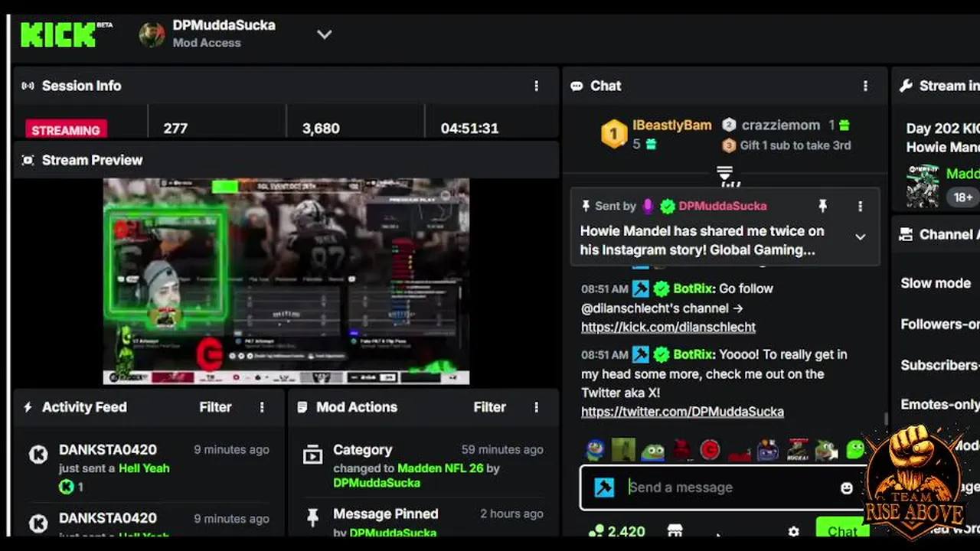Open kick.com/dilanschlecht link

668,327
